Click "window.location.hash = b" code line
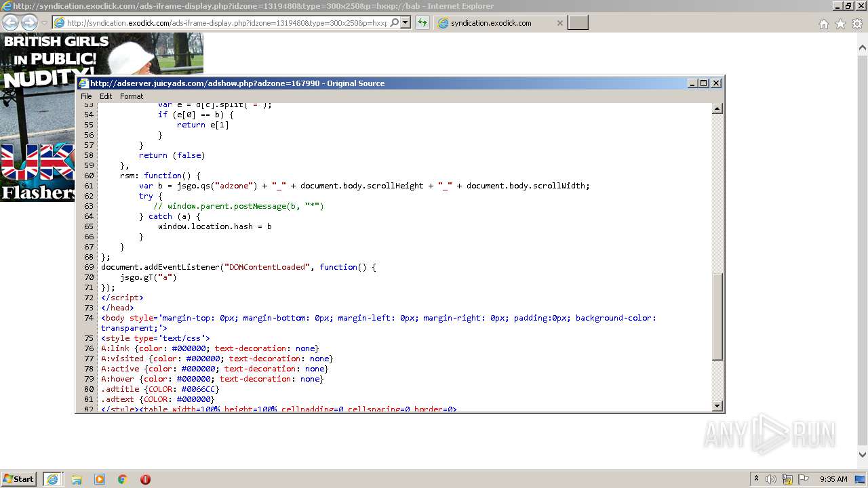 click(215, 226)
